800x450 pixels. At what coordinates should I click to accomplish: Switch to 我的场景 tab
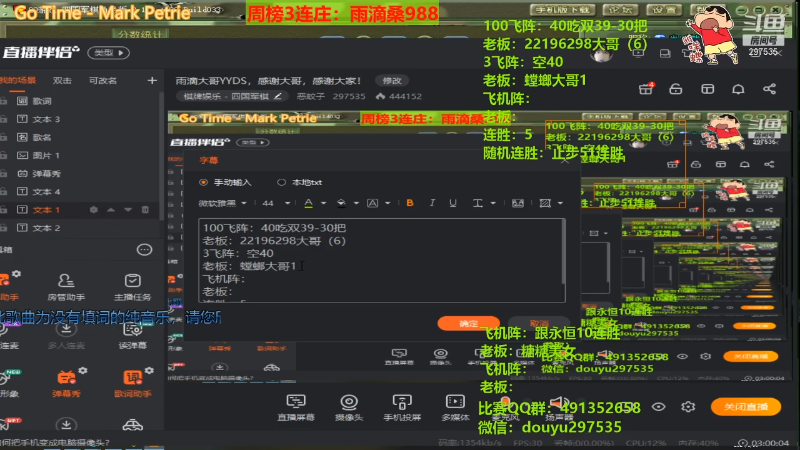(x=18, y=81)
